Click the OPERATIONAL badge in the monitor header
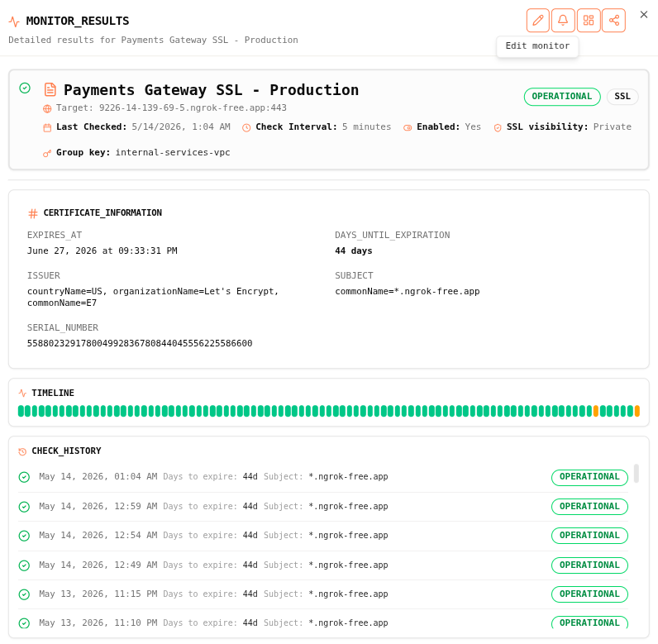Viewport: 658px width, 644px height. (562, 97)
